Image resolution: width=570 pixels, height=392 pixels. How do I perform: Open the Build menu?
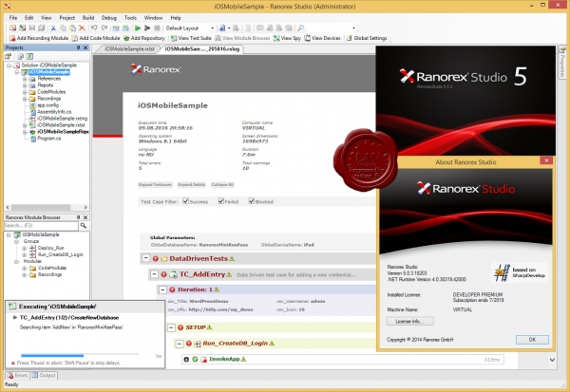pos(88,18)
